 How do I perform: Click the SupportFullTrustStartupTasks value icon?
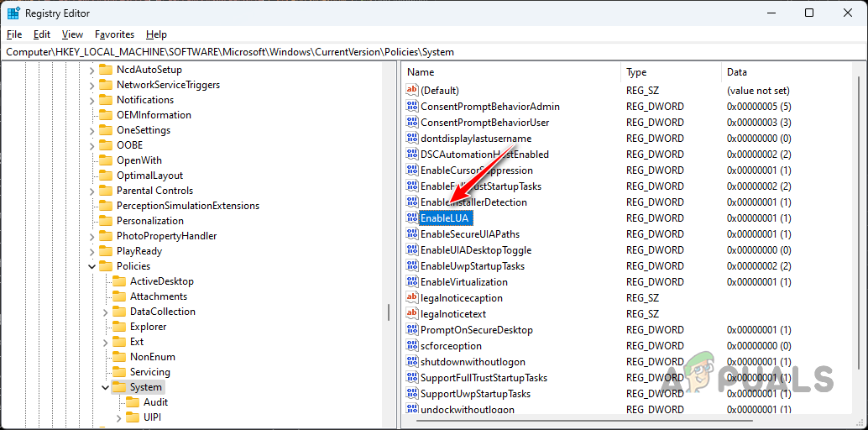click(412, 378)
